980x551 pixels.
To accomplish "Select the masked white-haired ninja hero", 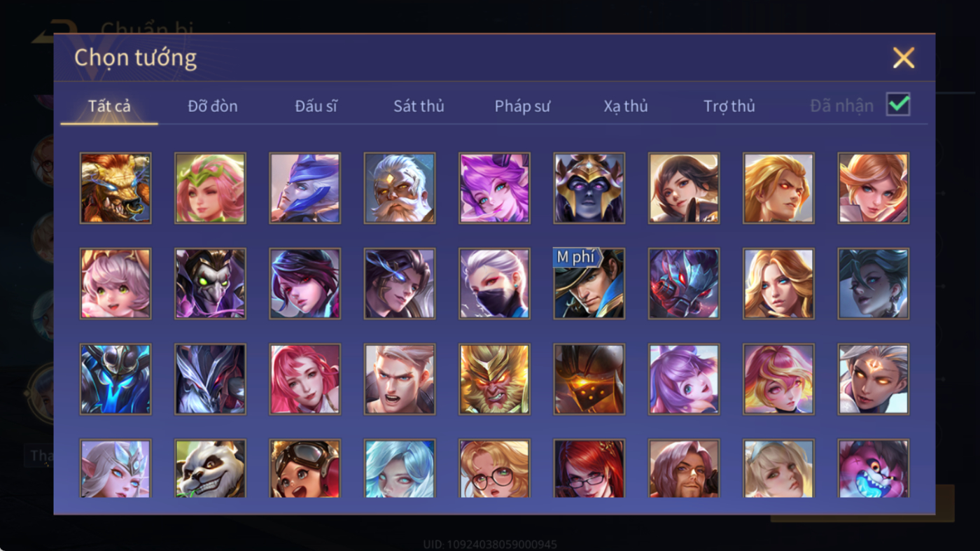I will (494, 284).
